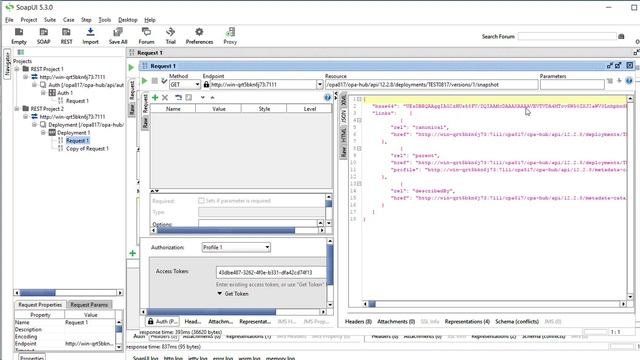The image size is (640, 360).
Task: Click the left green play arrow outside Request 1 window
Action: tap(131, 67)
